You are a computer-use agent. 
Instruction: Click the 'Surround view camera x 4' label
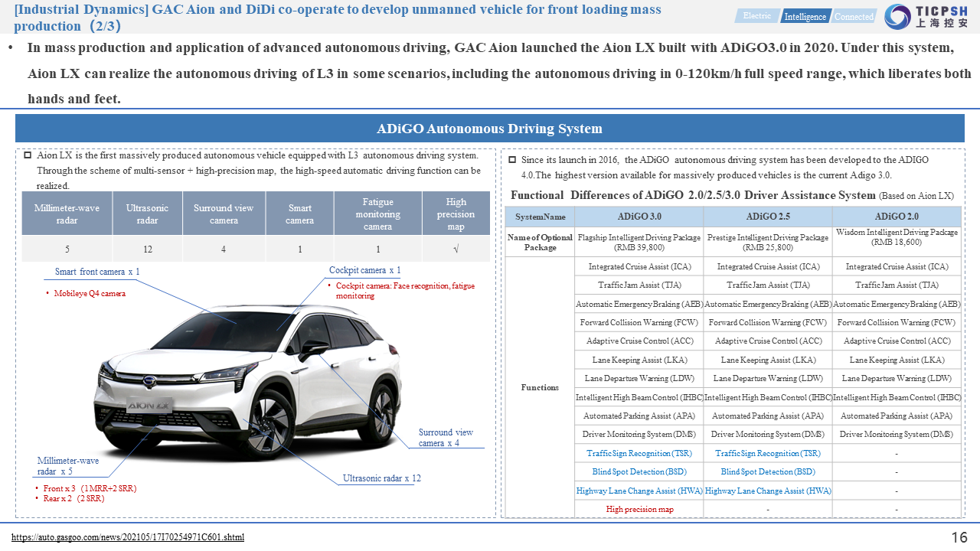point(446,438)
